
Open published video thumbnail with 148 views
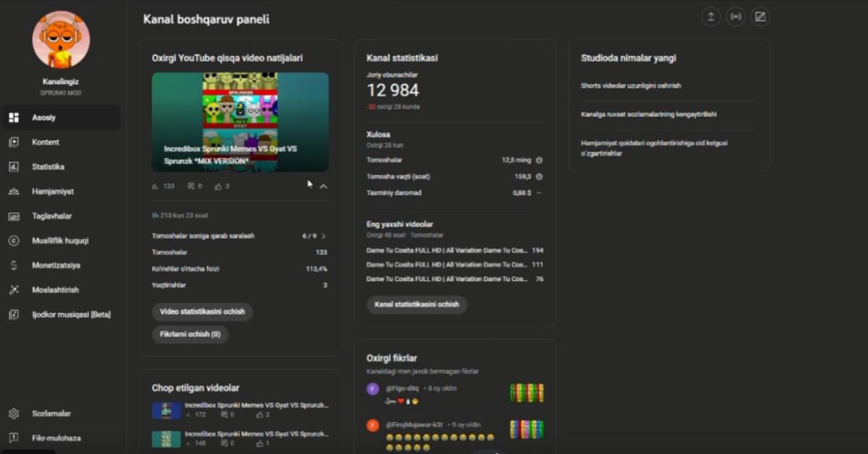click(x=166, y=439)
